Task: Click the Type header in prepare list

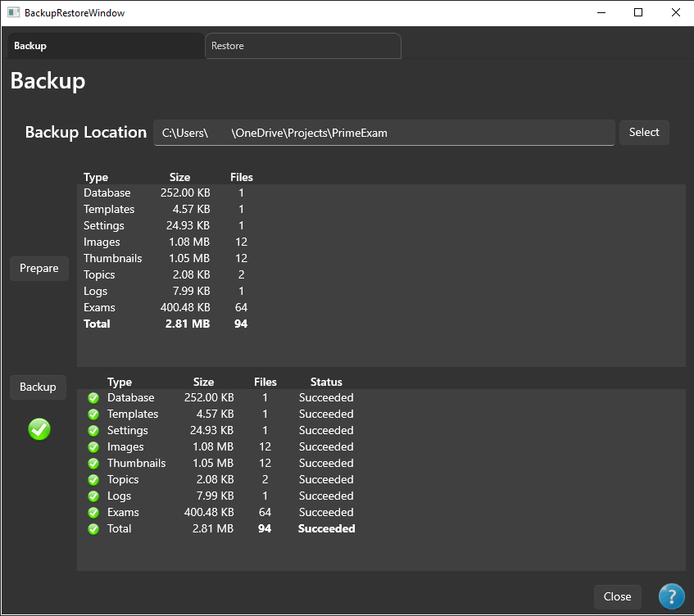Action: [96, 178]
